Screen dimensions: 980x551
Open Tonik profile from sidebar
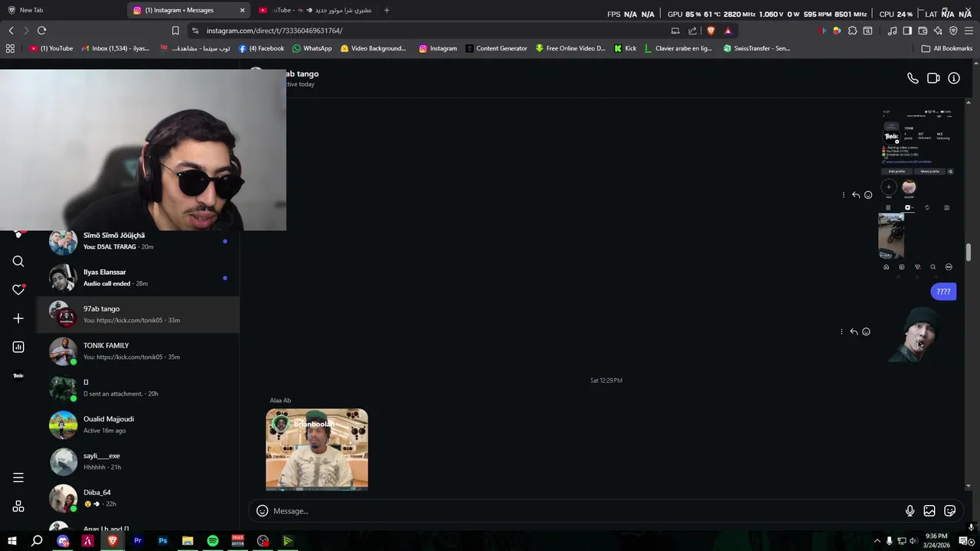(18, 376)
